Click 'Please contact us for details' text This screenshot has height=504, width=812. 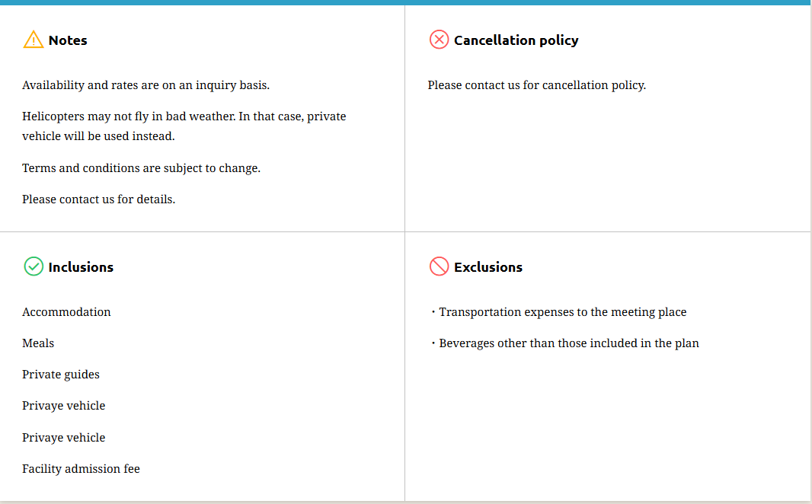click(x=98, y=199)
